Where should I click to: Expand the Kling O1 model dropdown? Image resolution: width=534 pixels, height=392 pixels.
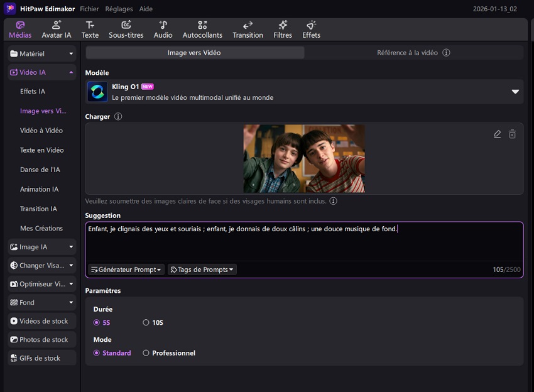point(515,92)
